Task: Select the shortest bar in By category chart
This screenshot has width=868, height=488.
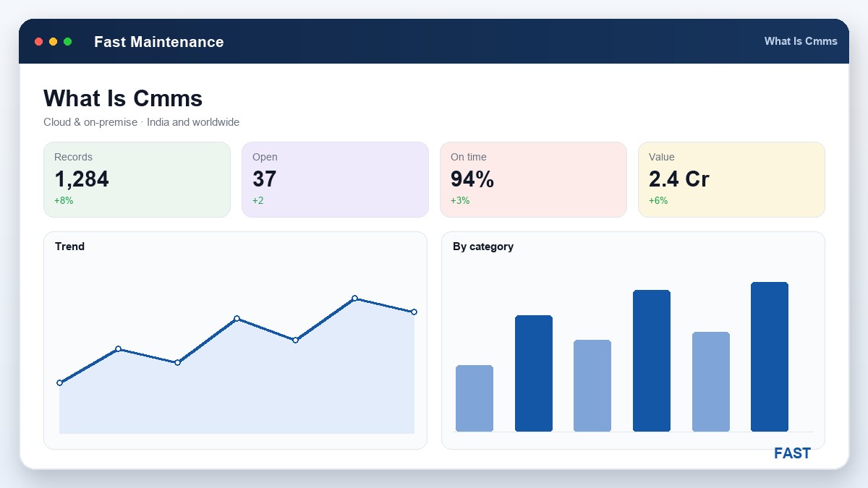Action: pos(475,398)
